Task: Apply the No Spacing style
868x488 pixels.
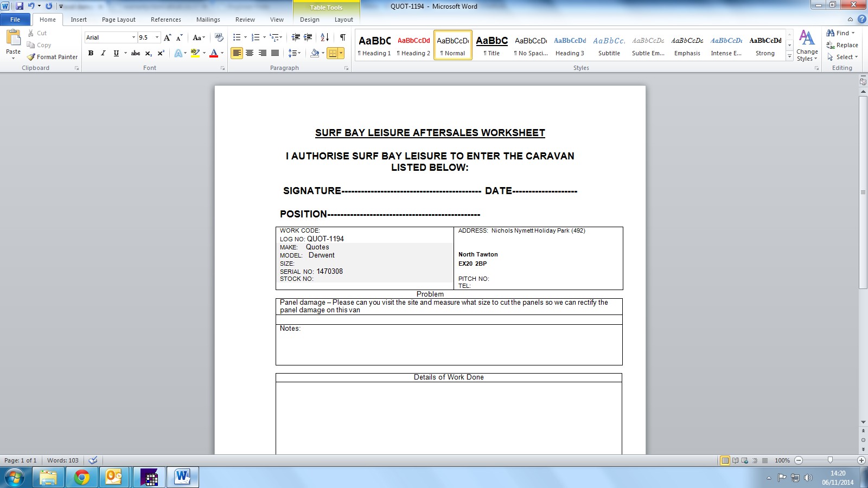Action: pos(531,45)
